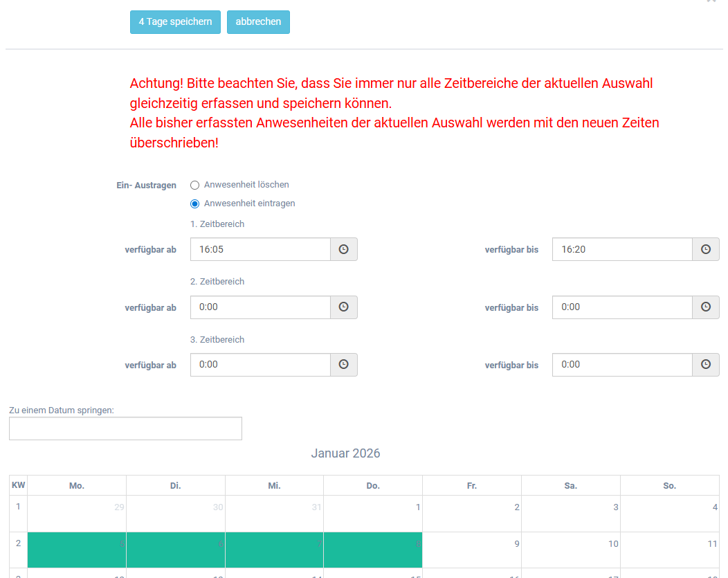728x578 pixels.
Task: Open clock picker for first 'verfügbar bis' time
Action: 705,249
